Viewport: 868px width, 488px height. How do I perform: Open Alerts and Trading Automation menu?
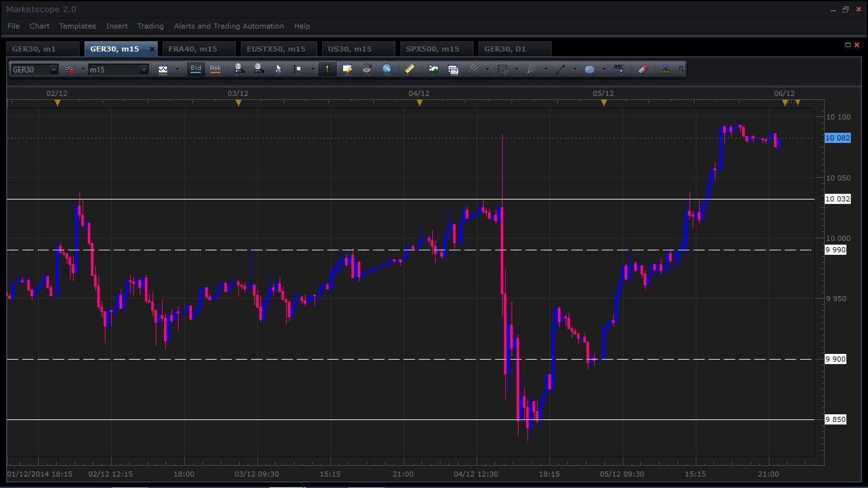point(229,26)
